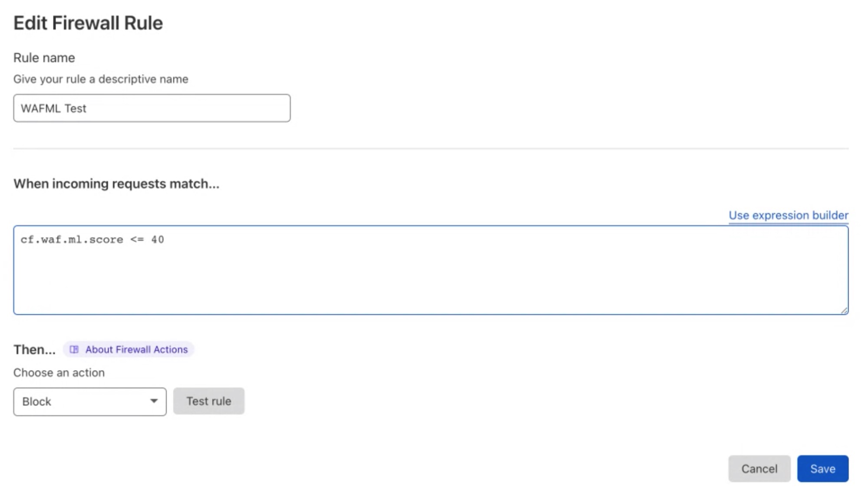Click the 'Choose an action' label
The image size is (868, 503).
59,372
